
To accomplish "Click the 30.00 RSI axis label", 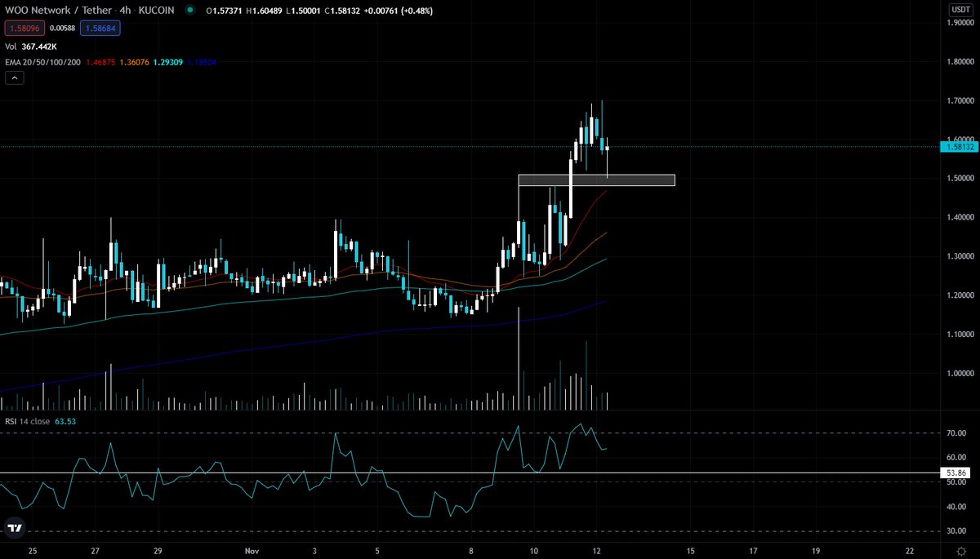I will (955, 531).
